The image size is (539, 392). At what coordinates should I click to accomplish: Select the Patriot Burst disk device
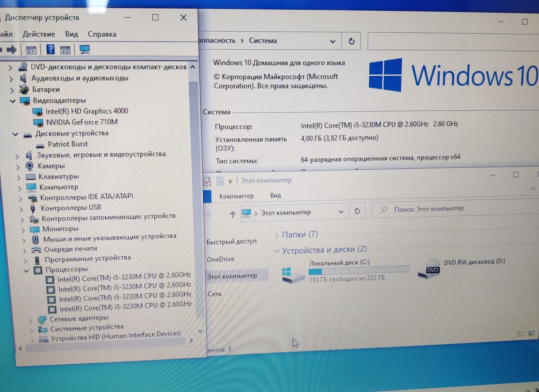(x=68, y=144)
